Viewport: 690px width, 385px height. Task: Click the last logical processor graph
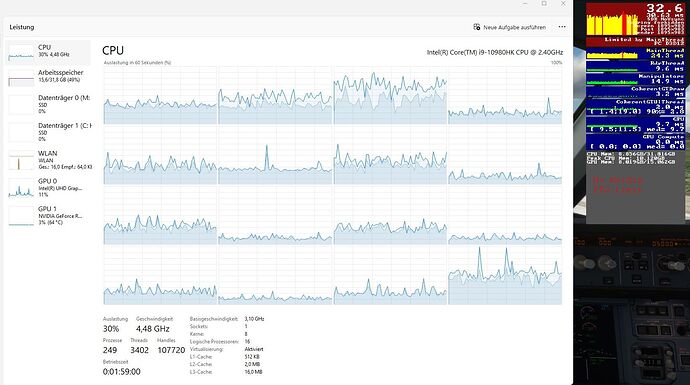click(x=505, y=275)
